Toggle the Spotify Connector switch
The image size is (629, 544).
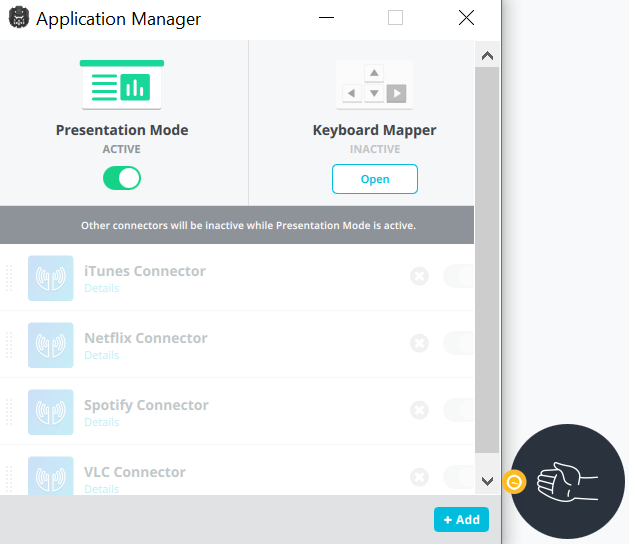pyautogui.click(x=458, y=410)
